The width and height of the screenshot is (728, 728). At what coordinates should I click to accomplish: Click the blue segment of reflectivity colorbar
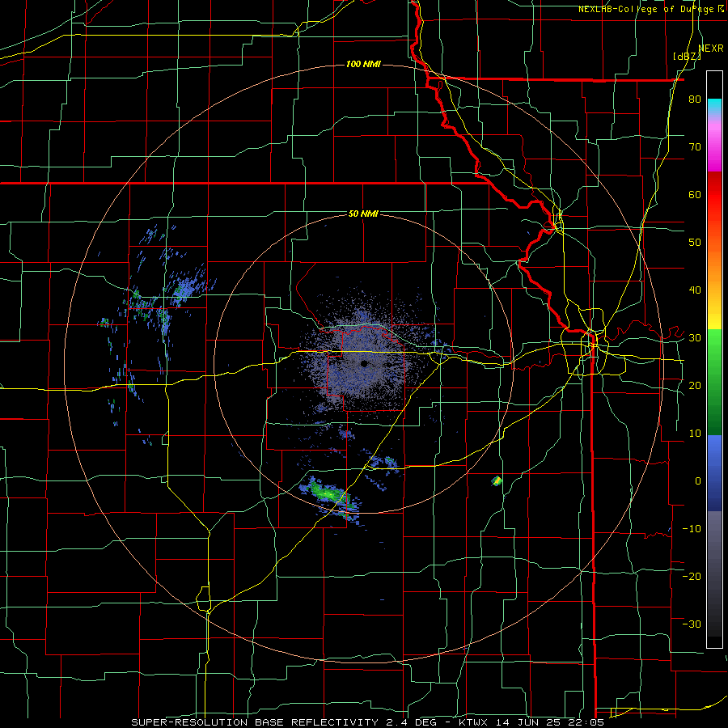[x=714, y=473]
